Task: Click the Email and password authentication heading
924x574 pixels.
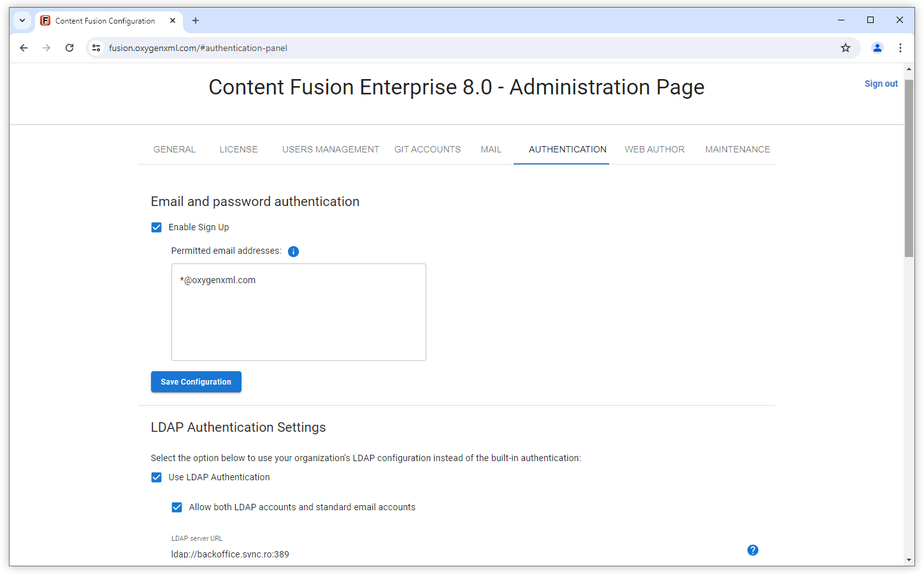Action: pos(255,202)
